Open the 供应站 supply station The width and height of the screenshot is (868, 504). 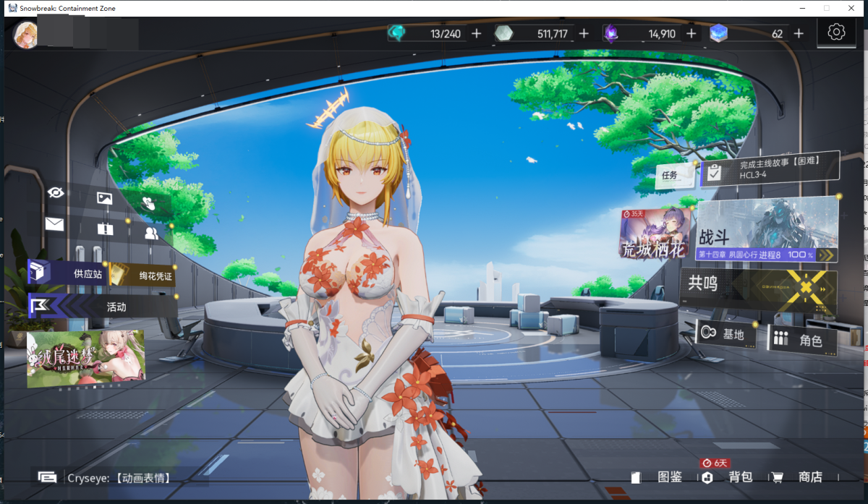(67, 273)
